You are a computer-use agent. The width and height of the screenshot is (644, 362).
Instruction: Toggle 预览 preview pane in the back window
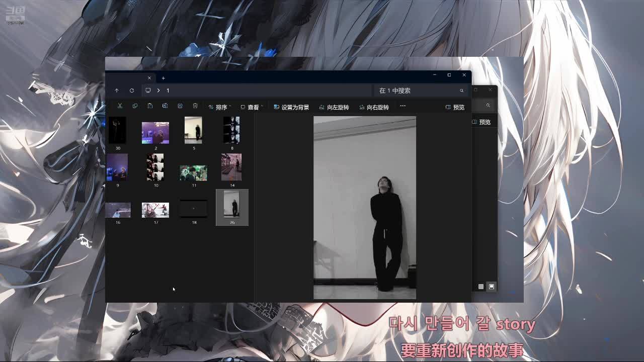tap(481, 122)
